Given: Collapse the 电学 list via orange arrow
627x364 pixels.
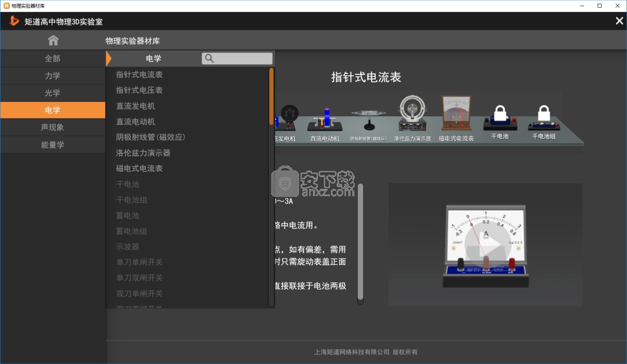Looking at the screenshot, I should (109, 58).
